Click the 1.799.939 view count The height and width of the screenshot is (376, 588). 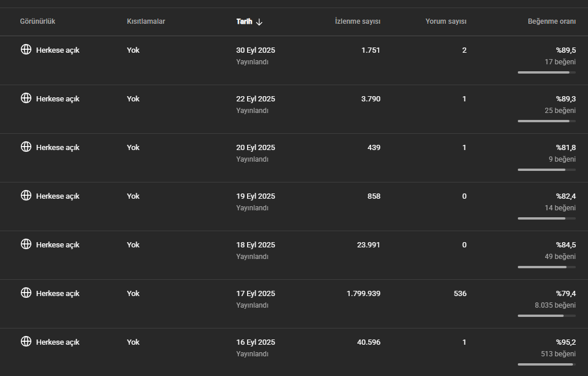364,294
